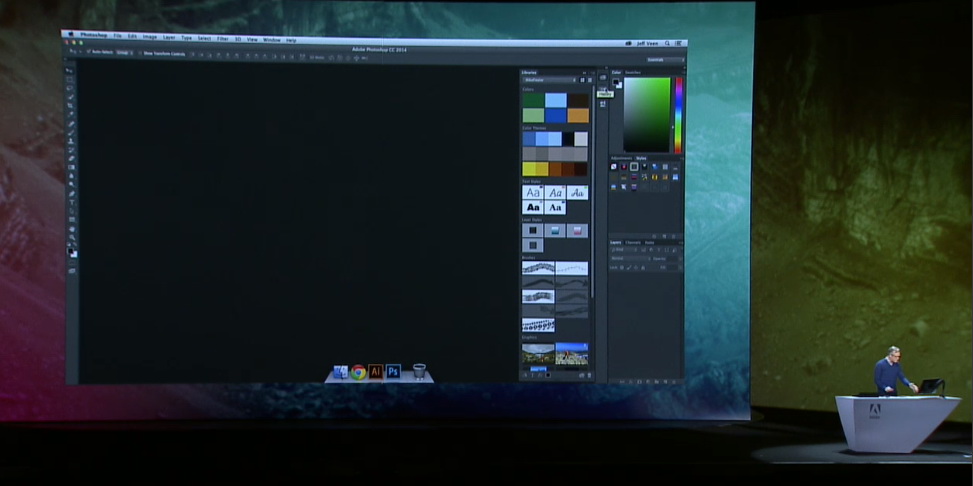Enable Show Transform Controls checkbox
Image resolution: width=973 pixels, height=486 pixels.
(141, 53)
